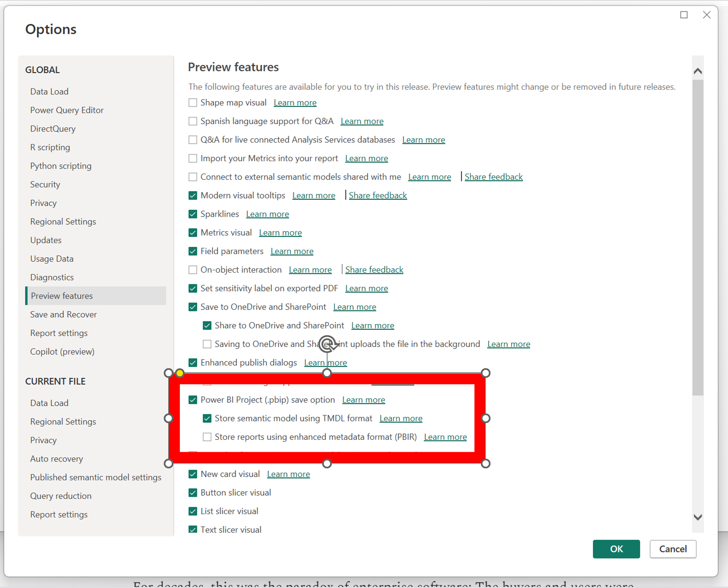Open Learn more for Enhanced publish dialogs
Viewport: 728px width, 588px height.
pos(325,363)
